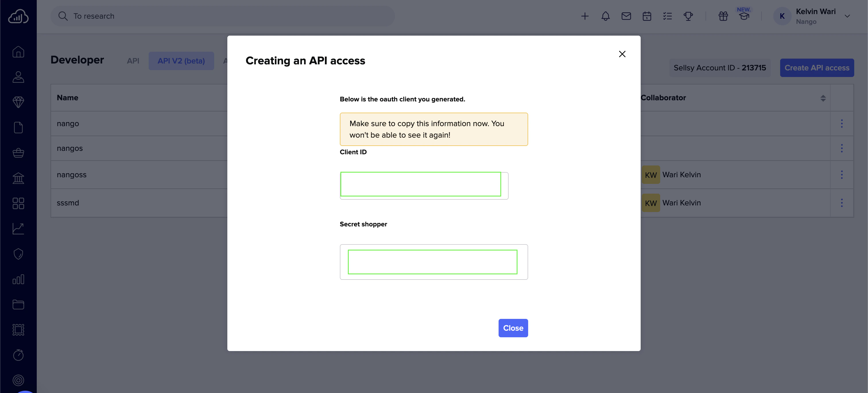Viewport: 868px width, 393px height.
Task: Open the gift icon in header
Action: (723, 16)
